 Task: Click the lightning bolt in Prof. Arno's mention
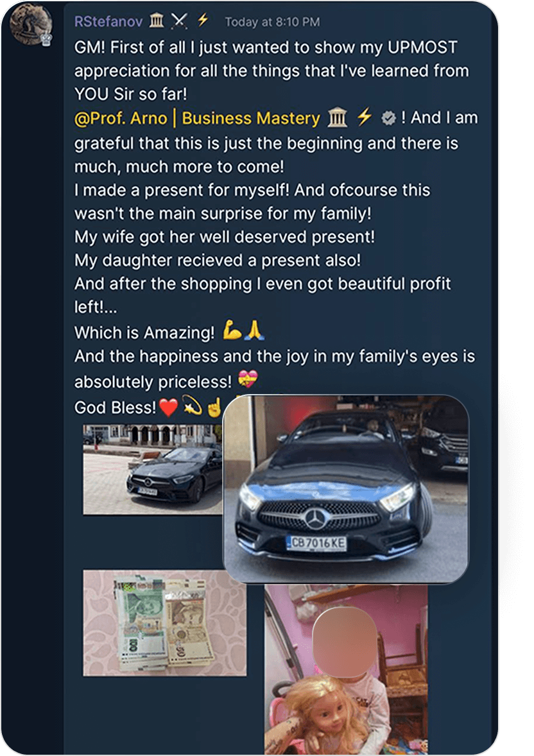(x=365, y=117)
